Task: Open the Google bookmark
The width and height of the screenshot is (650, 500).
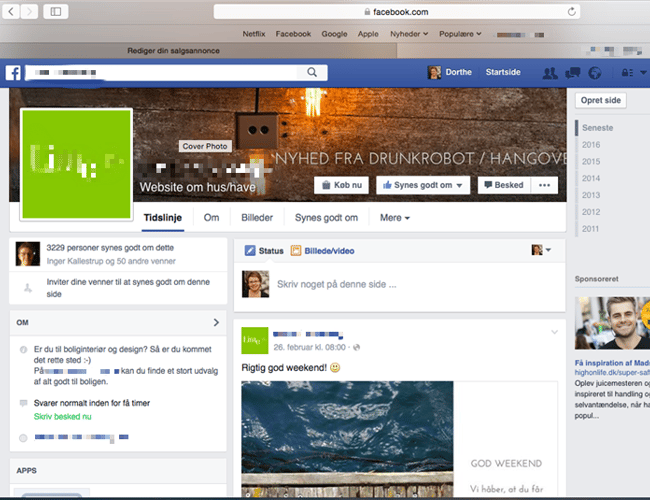Action: [334, 34]
